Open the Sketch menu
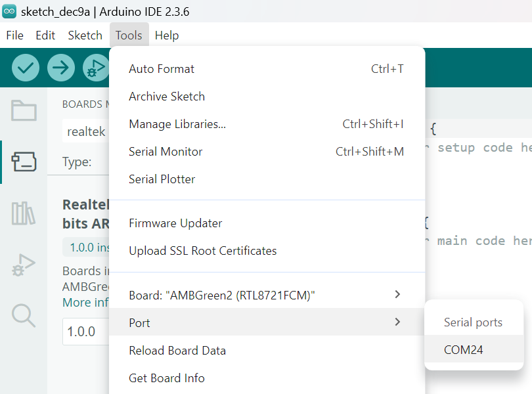The width and height of the screenshot is (532, 394). click(85, 35)
